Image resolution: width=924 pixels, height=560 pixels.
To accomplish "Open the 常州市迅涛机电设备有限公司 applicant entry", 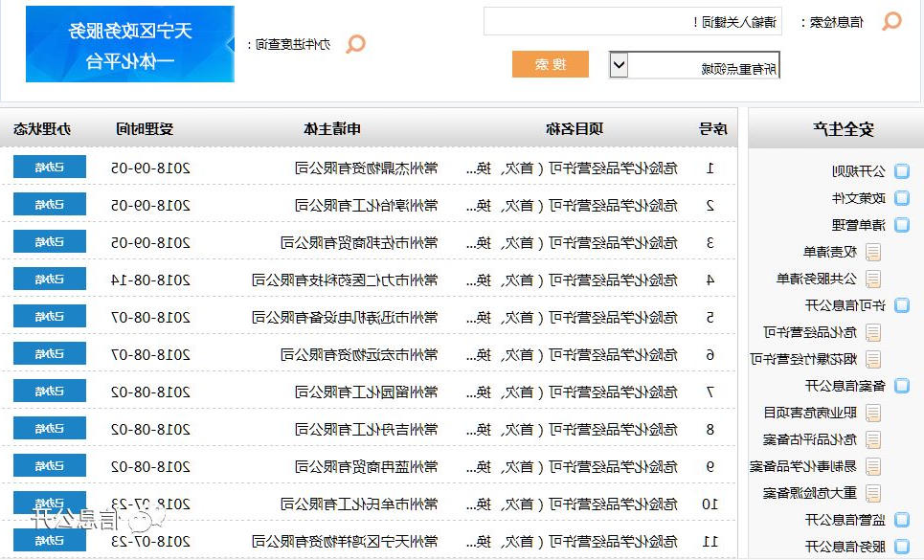I will 346,318.
